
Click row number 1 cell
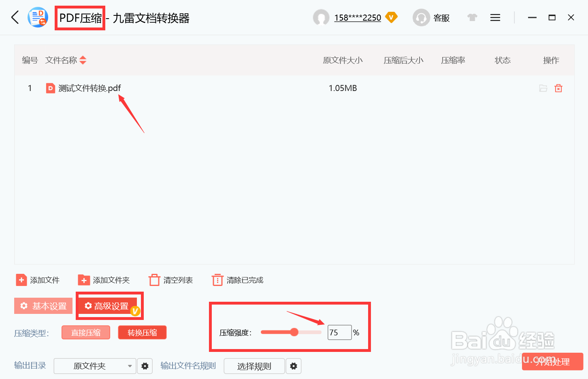coord(30,88)
